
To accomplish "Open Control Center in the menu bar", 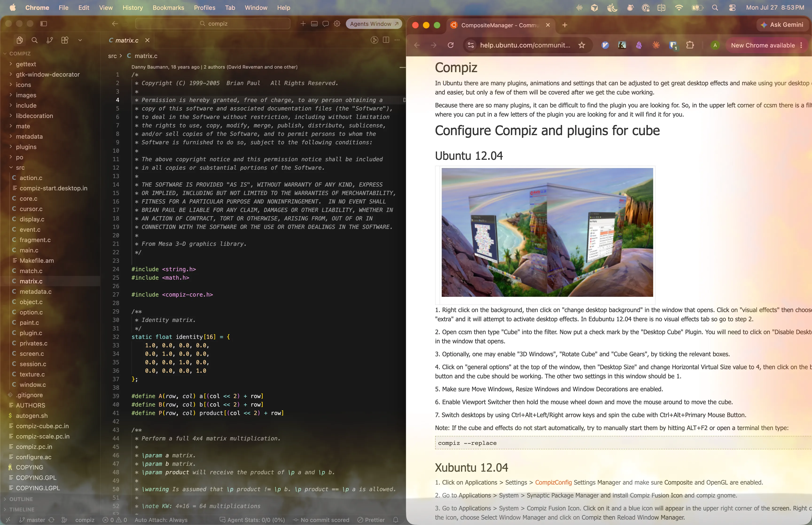I will (x=732, y=8).
